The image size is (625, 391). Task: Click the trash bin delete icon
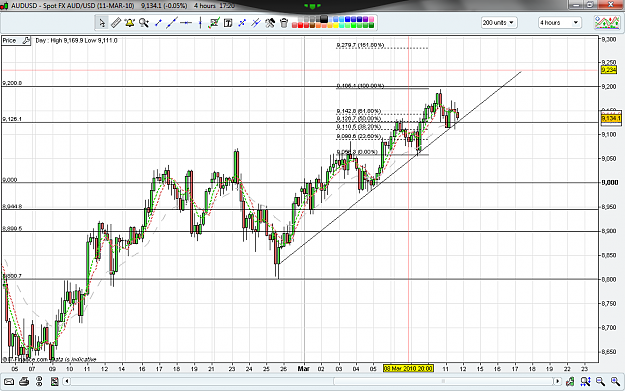click(x=284, y=23)
